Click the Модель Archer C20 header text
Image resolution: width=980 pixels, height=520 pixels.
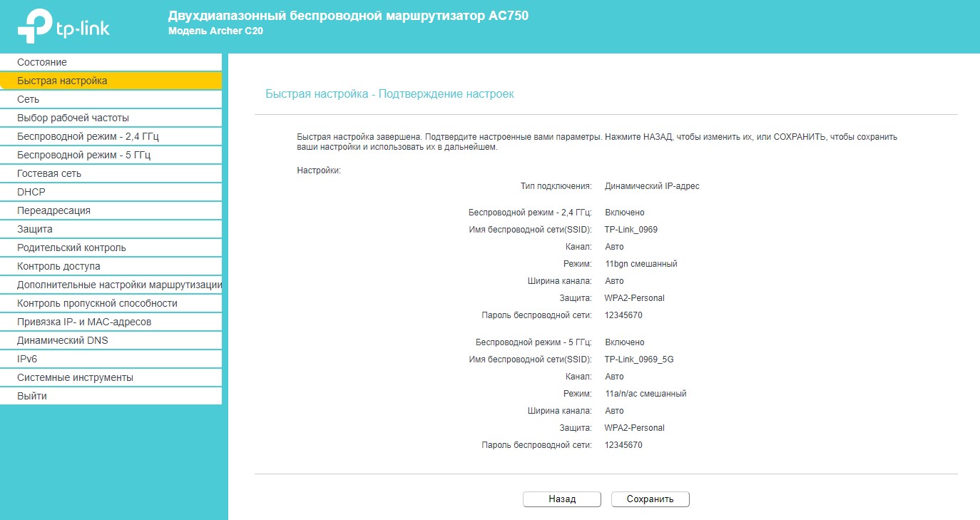tap(216, 31)
